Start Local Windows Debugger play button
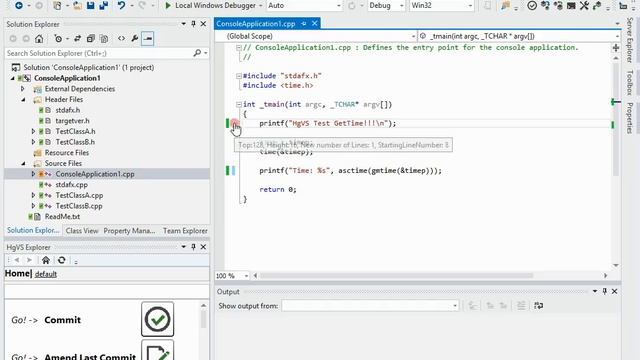This screenshot has width=640, height=360. (x=168, y=6)
